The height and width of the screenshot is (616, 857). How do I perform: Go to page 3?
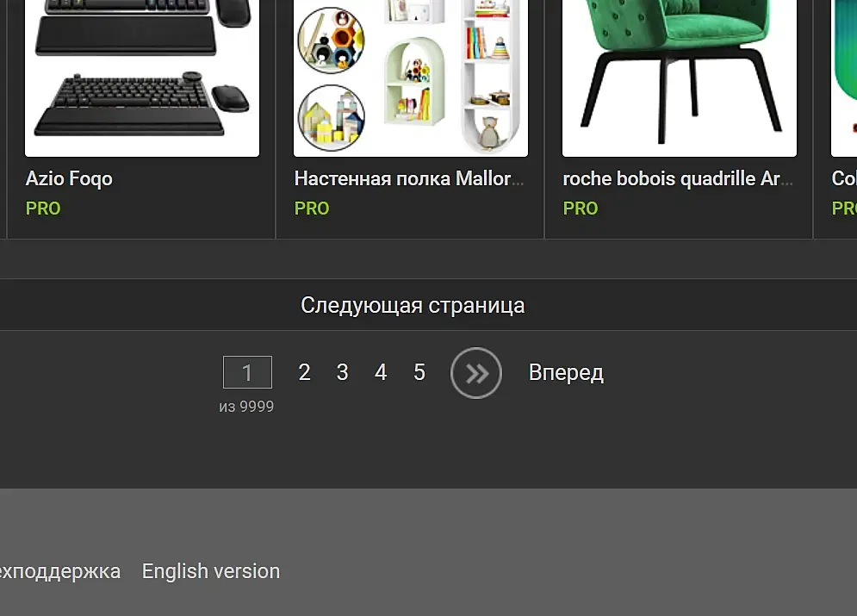point(342,373)
